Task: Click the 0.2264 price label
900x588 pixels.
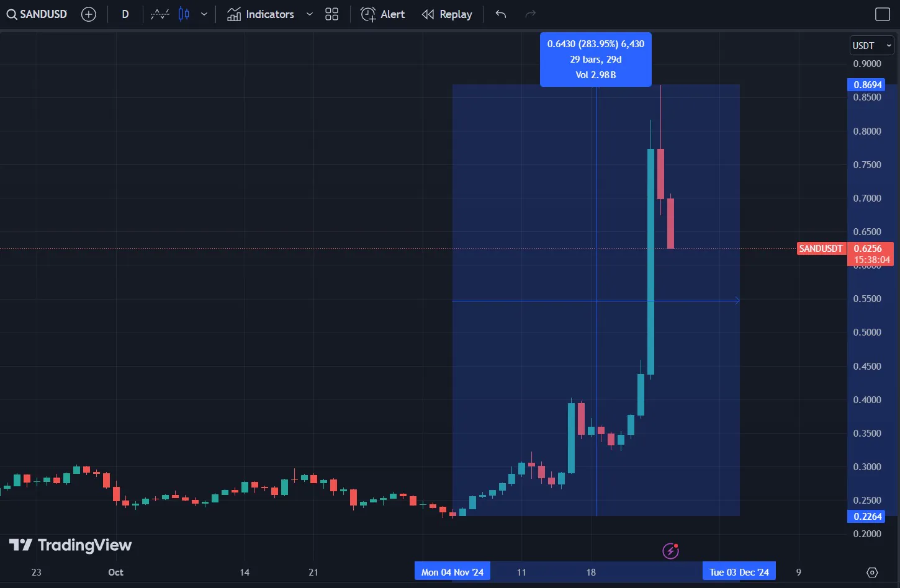Action: click(867, 516)
